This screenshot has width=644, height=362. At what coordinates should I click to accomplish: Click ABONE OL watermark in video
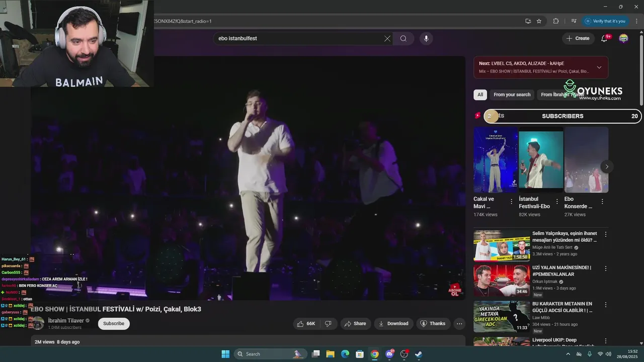tap(455, 291)
